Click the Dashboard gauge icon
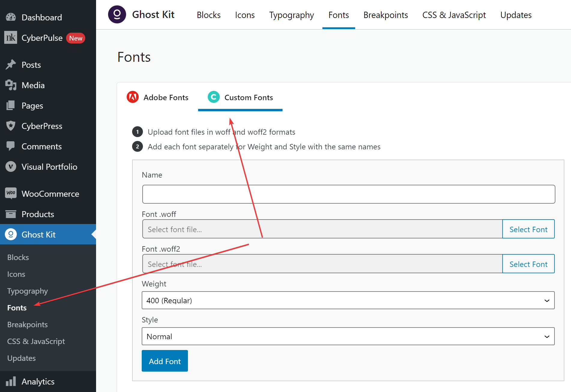The image size is (571, 392). (11, 17)
